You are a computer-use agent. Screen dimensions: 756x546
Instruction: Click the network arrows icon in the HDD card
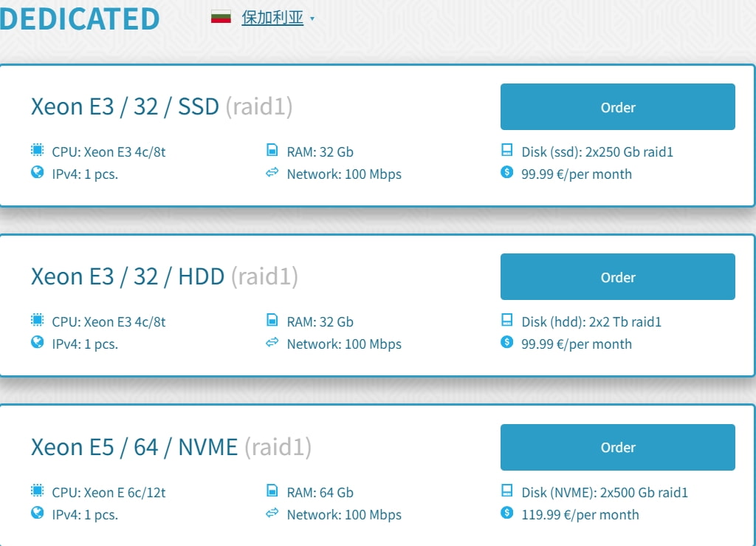click(x=272, y=343)
